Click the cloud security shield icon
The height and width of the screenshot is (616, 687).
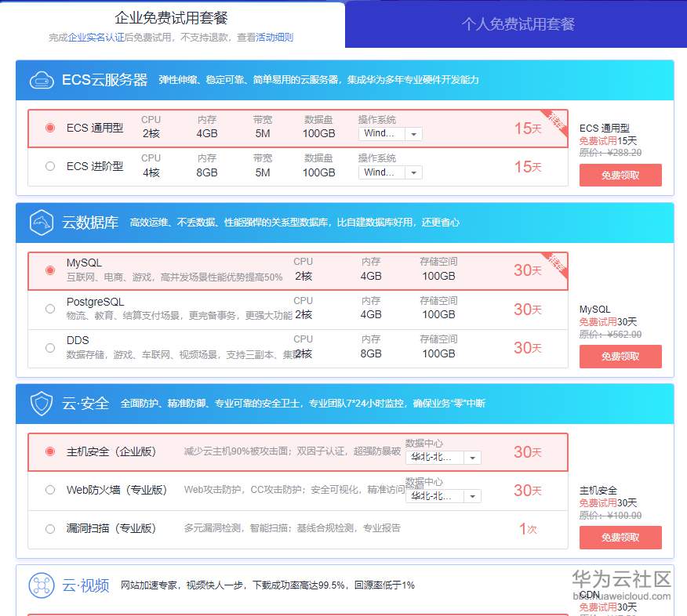tap(42, 404)
